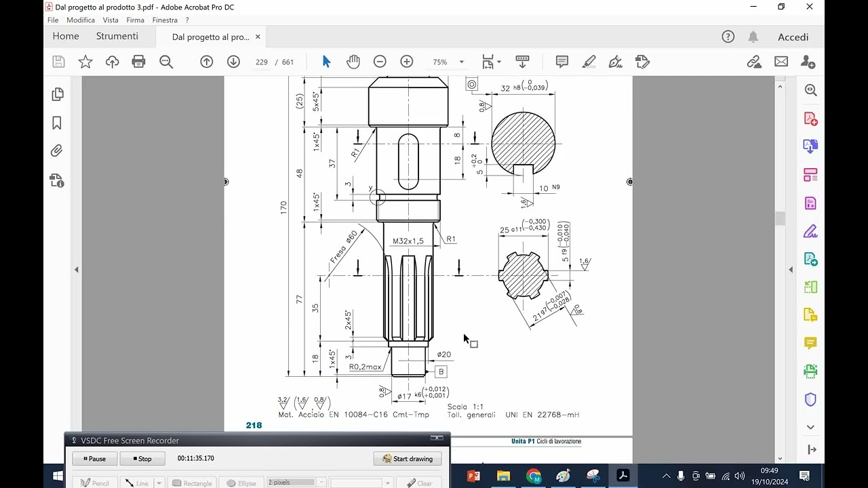Click Start drawing in VSDC recorder
The height and width of the screenshot is (488, 868).
tap(408, 459)
